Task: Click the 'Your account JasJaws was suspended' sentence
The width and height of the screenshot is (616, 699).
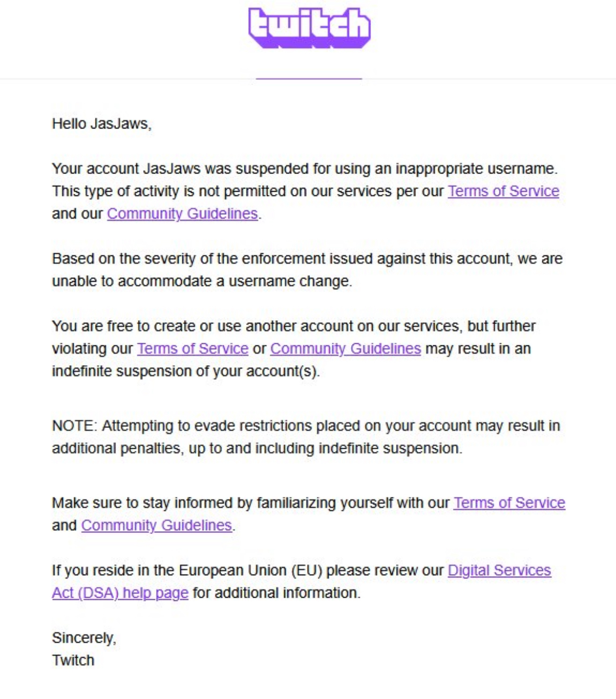Action: click(x=304, y=169)
